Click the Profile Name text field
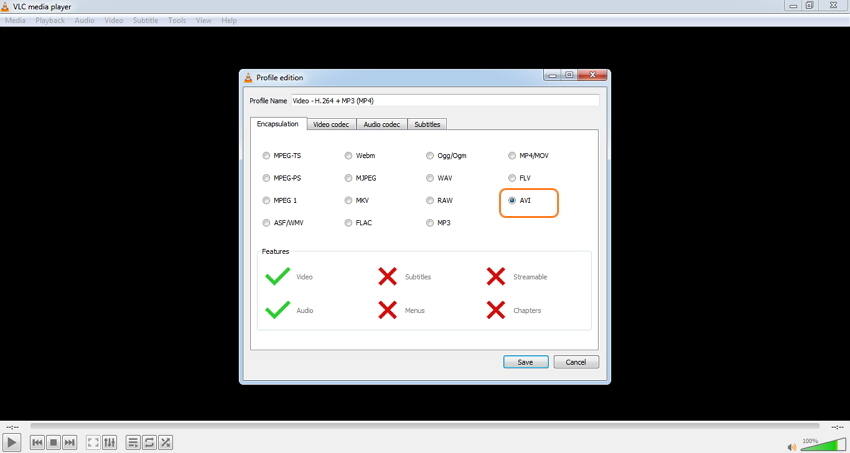Image resolution: width=850 pixels, height=453 pixels. (x=445, y=100)
